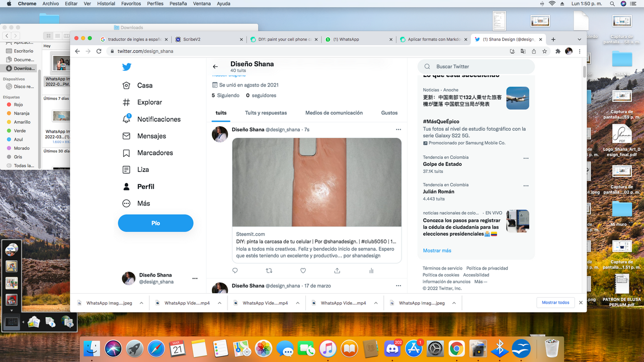Open Marcadores bookmarks in sidebar
Image resolution: width=644 pixels, height=362 pixels.
click(x=148, y=153)
